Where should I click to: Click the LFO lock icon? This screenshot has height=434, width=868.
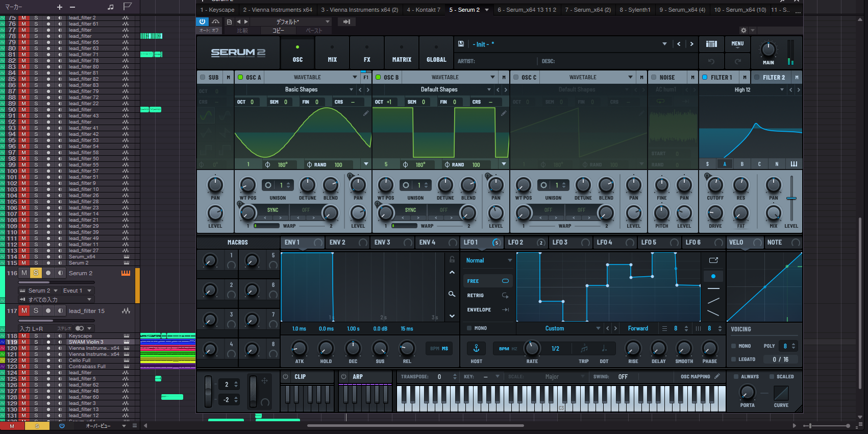click(x=452, y=259)
